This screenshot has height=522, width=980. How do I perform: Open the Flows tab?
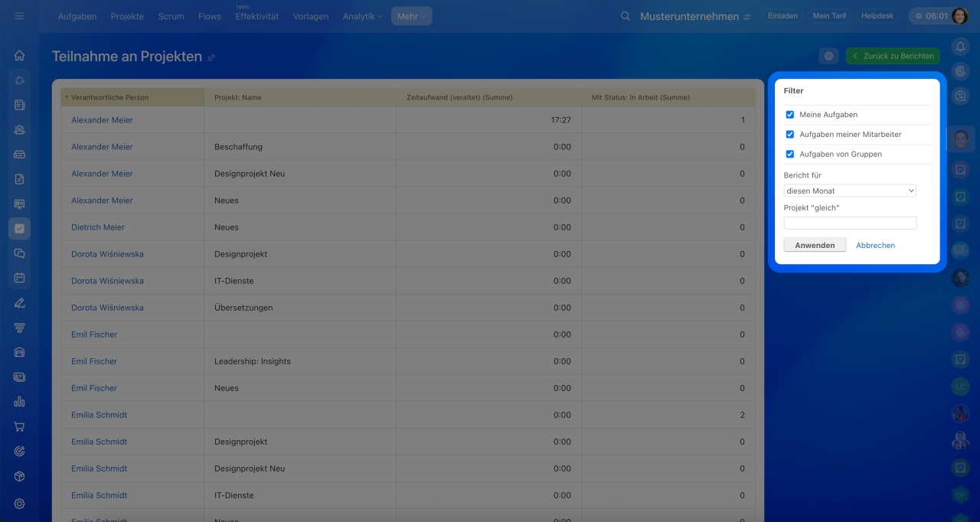(210, 16)
